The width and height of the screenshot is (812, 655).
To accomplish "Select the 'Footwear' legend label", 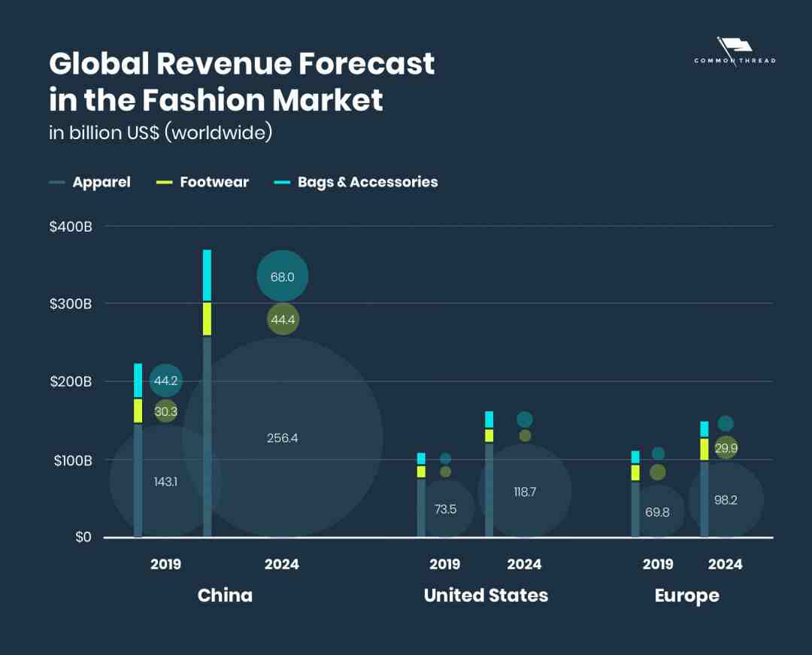I will (214, 182).
